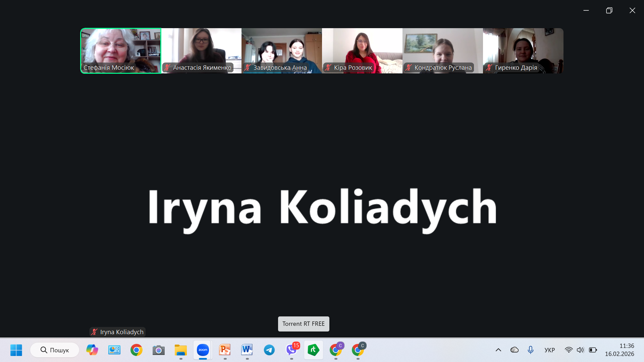The height and width of the screenshot is (362, 644).
Task: Open Microsoft Word from the taskbar
Action: (247, 350)
